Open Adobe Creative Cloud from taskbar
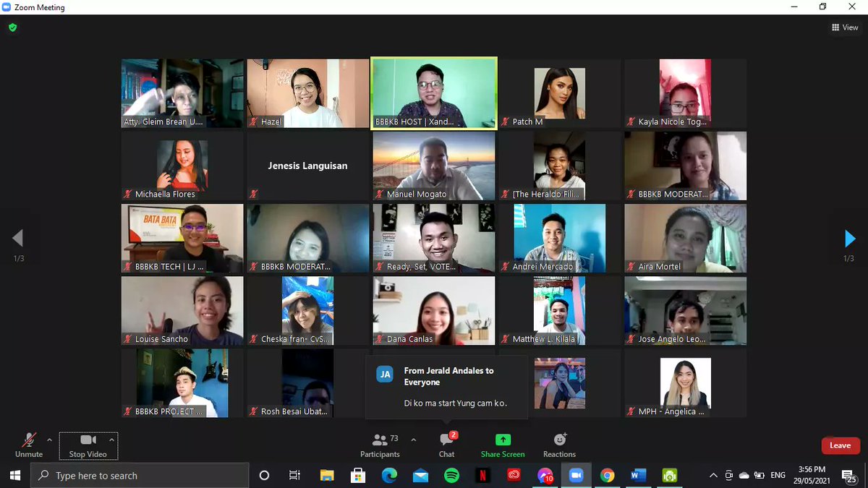The width and height of the screenshot is (868, 488). pos(514,475)
